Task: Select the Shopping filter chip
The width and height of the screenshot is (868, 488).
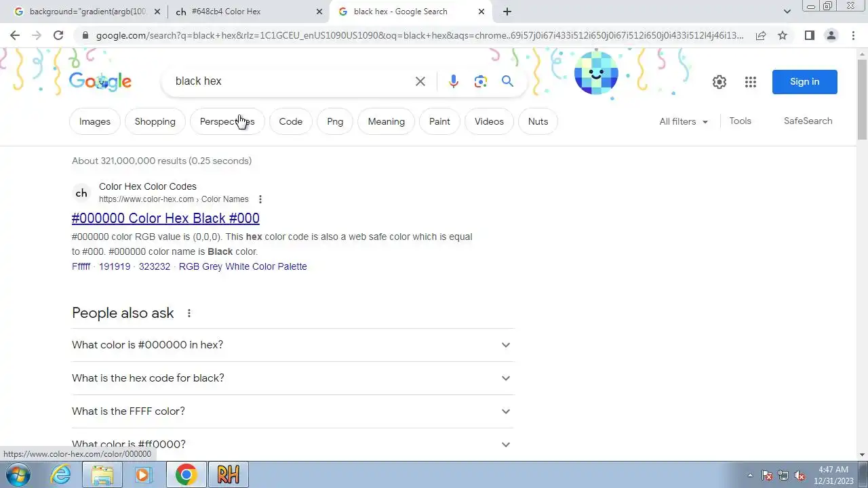Action: [155, 121]
